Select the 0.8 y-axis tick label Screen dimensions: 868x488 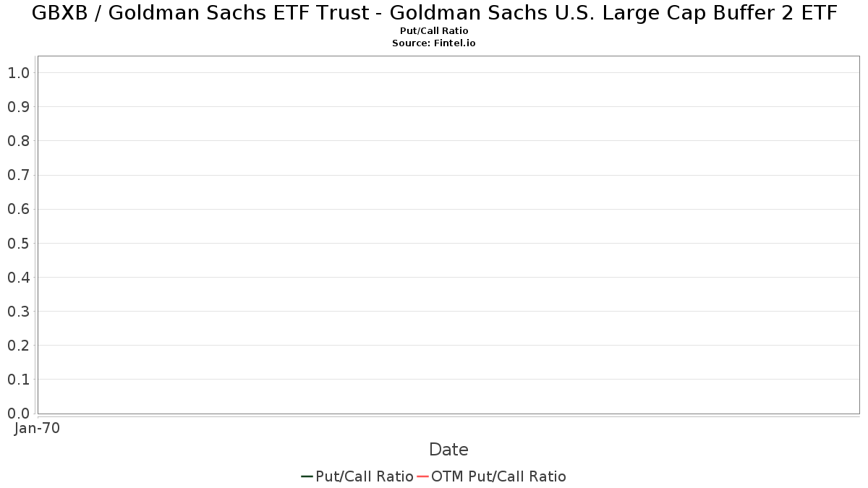pos(18,141)
